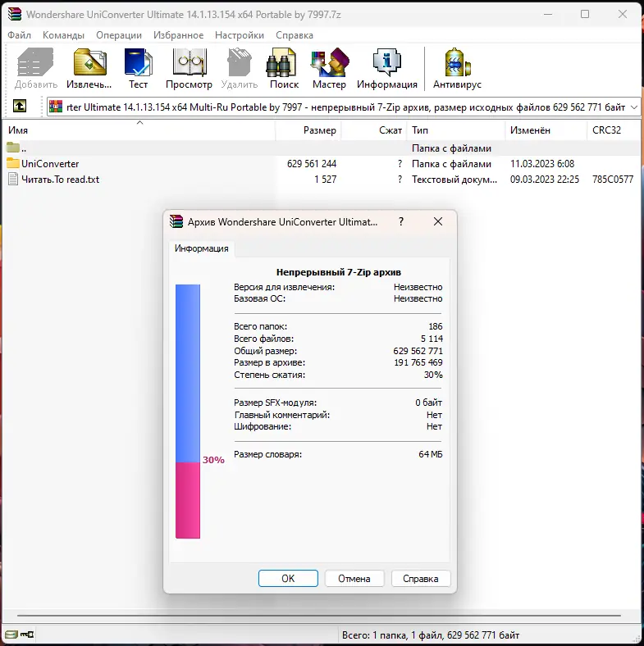644x646 pixels.
Task: Click the 64 МБ dictionary size value
Action: (431, 454)
